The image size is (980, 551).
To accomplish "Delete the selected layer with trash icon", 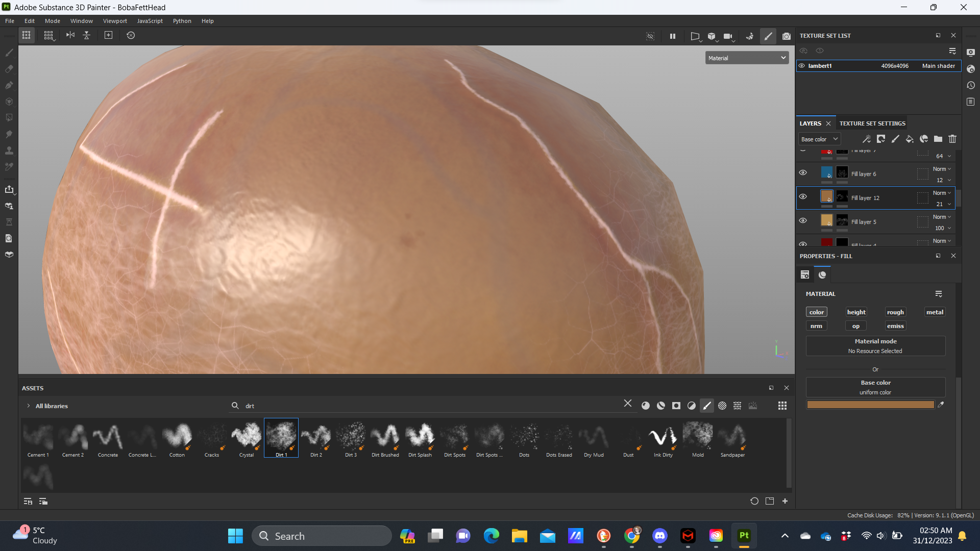I will click(952, 139).
